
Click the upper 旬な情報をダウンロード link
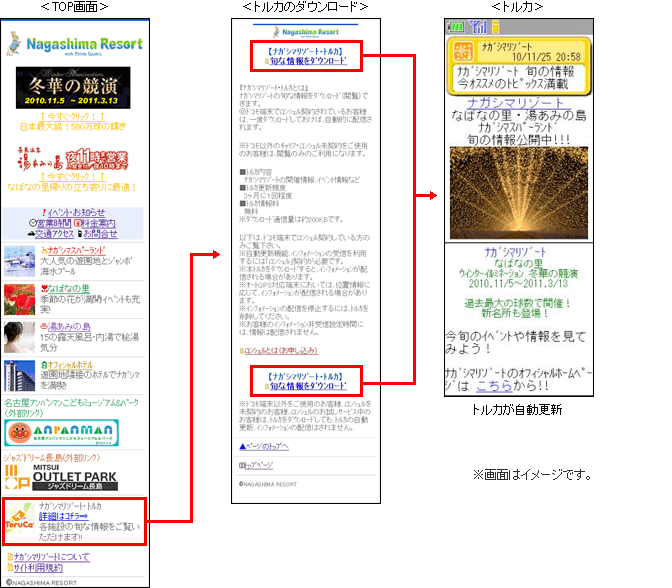click(x=308, y=61)
